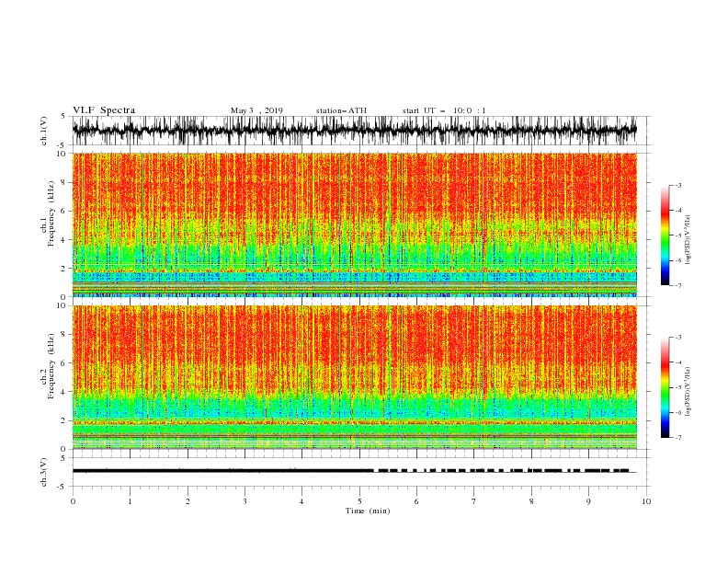This screenshot has width=728, height=563.
Task: Click the "-7" tick of the upper color bar
Action: pos(677,285)
